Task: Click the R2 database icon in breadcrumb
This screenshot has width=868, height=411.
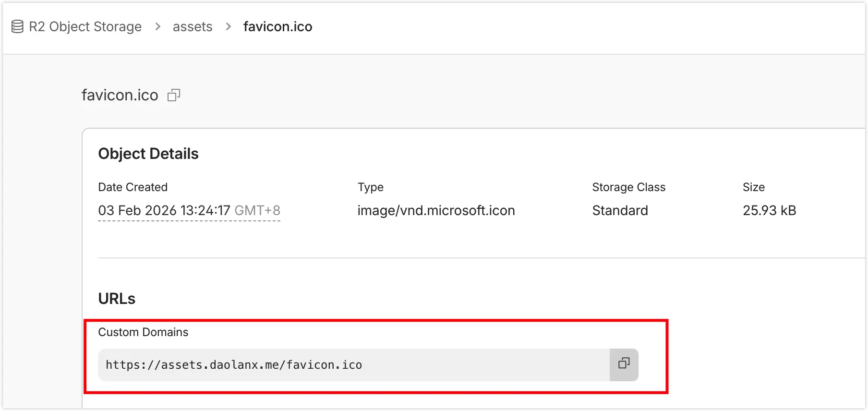Action: click(x=17, y=27)
